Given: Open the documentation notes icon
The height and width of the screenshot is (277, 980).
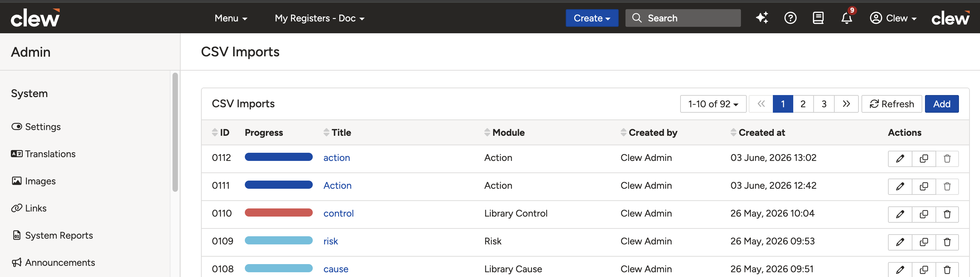Looking at the screenshot, I should (x=818, y=18).
